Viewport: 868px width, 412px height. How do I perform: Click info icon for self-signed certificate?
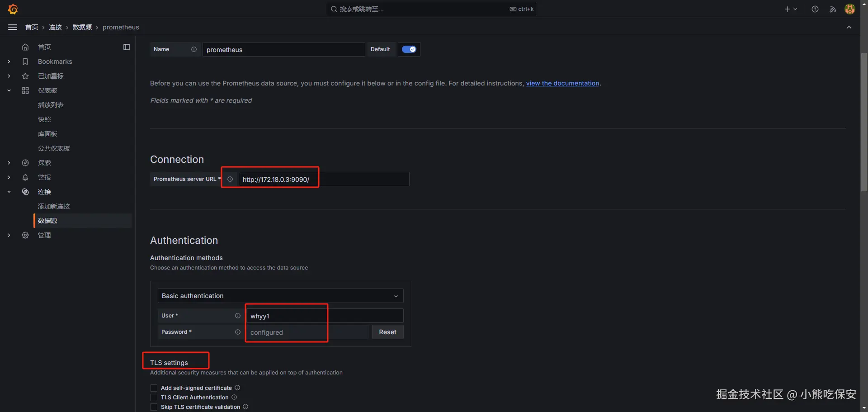[x=237, y=388]
